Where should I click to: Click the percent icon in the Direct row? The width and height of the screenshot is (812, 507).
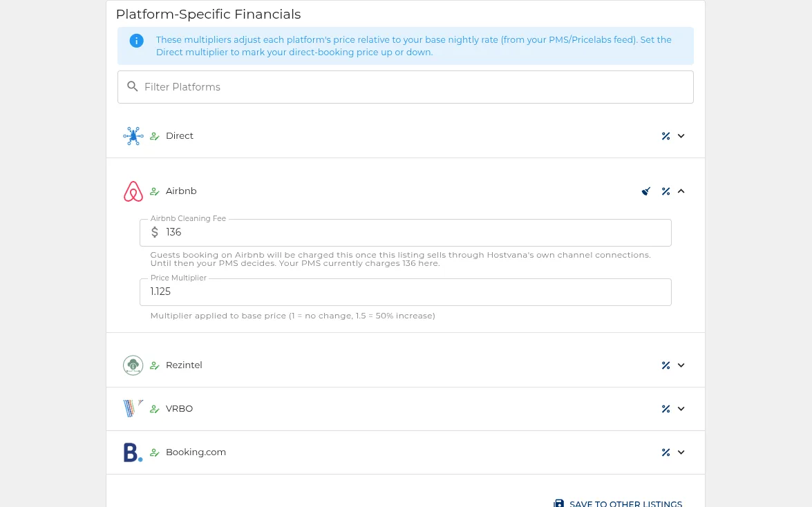coord(666,136)
